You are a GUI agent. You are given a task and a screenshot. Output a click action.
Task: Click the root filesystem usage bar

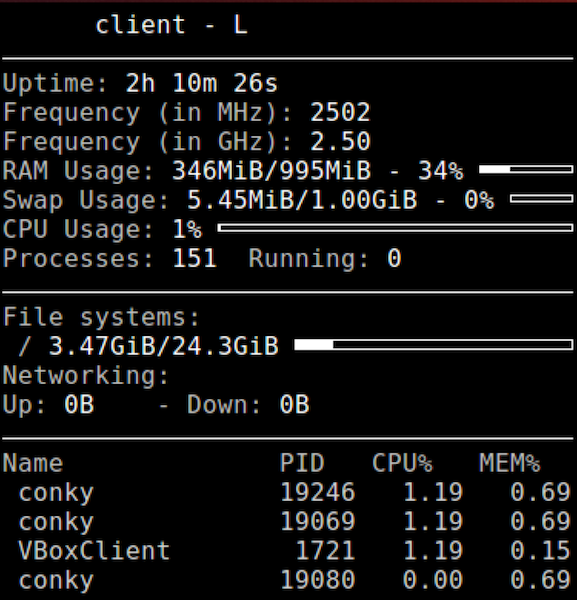pos(434,345)
